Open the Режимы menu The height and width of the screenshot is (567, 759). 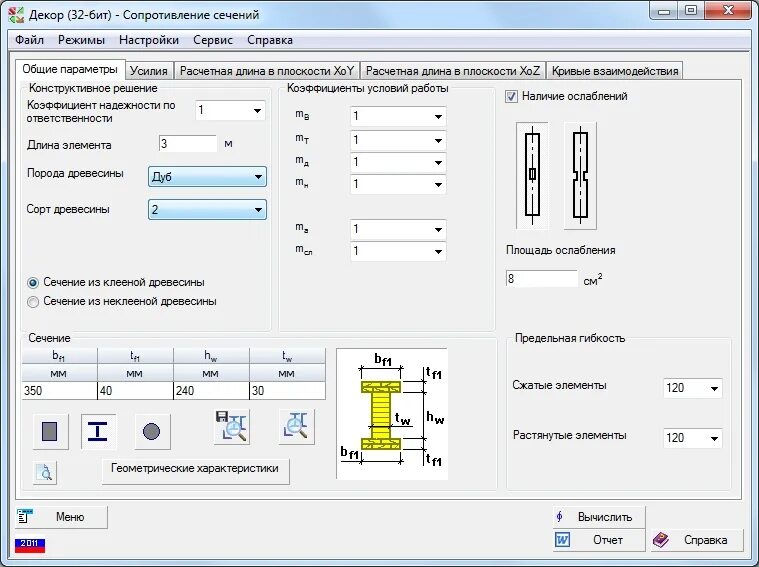(81, 40)
